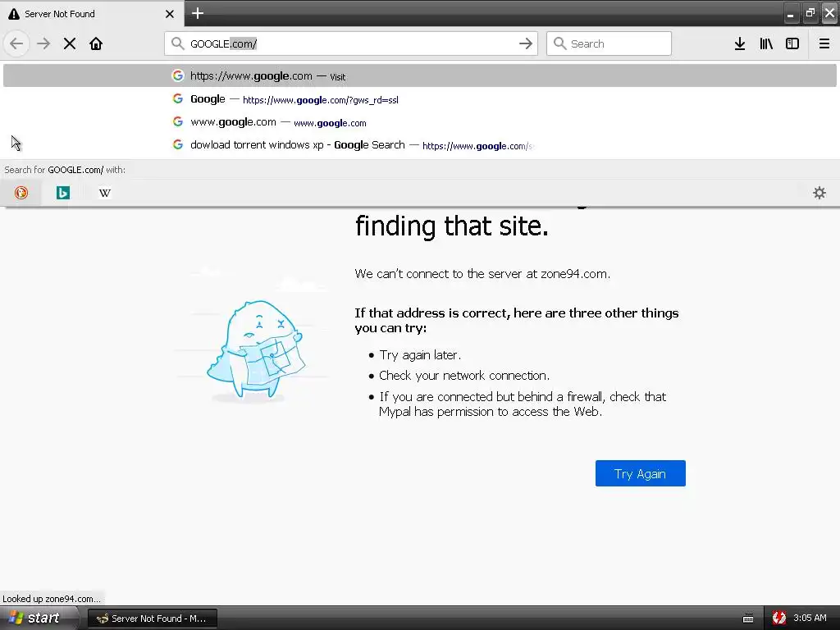840x630 pixels.
Task: Select Google gws_rd=ssl suggestion
Action: (419, 99)
